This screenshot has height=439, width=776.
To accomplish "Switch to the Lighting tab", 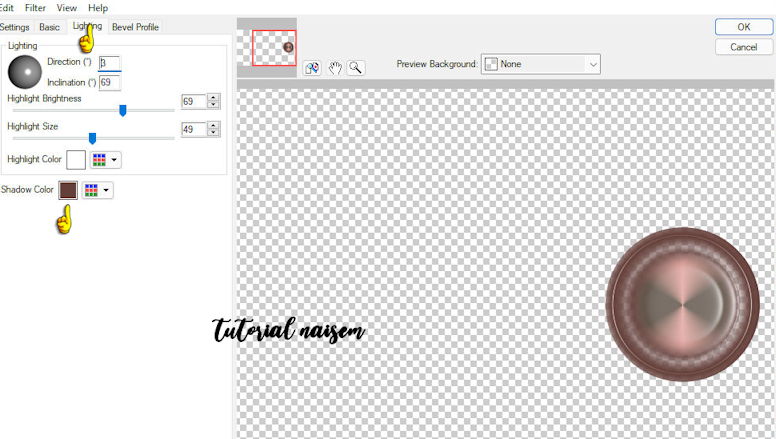I will (x=87, y=26).
